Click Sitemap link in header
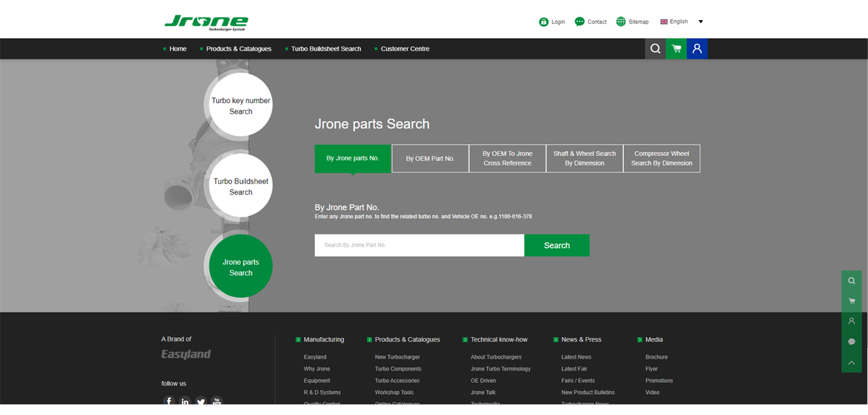 639,22
